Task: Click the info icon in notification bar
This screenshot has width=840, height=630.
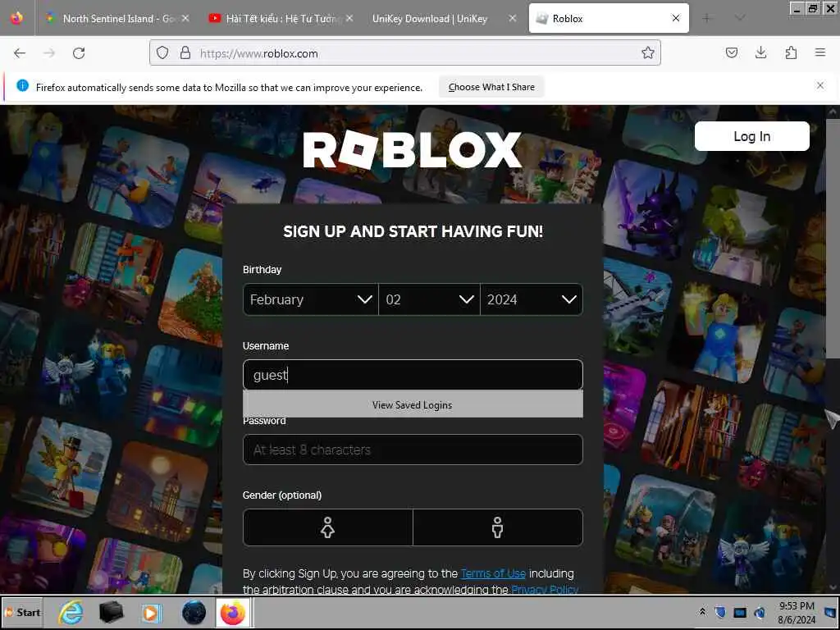Action: pyautogui.click(x=22, y=85)
